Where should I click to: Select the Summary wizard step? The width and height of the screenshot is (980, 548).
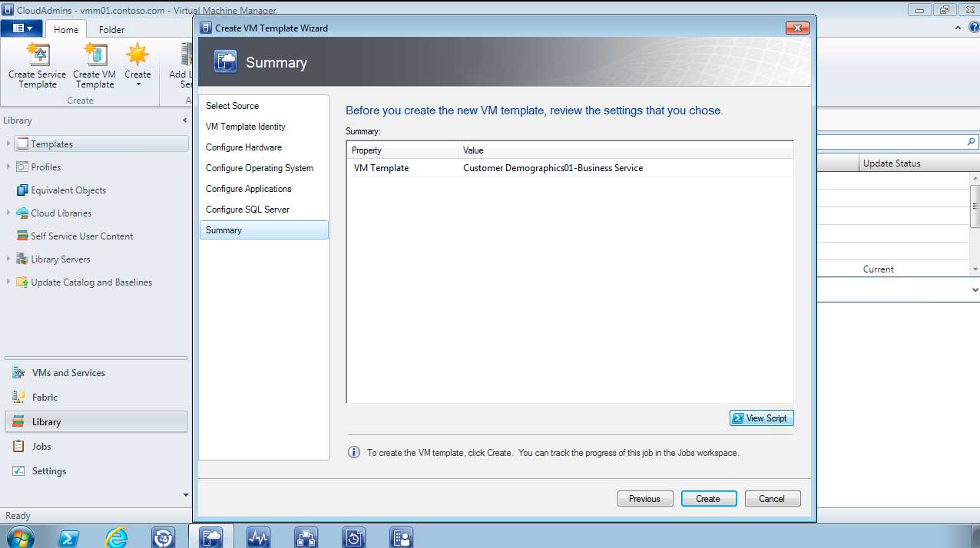[264, 230]
